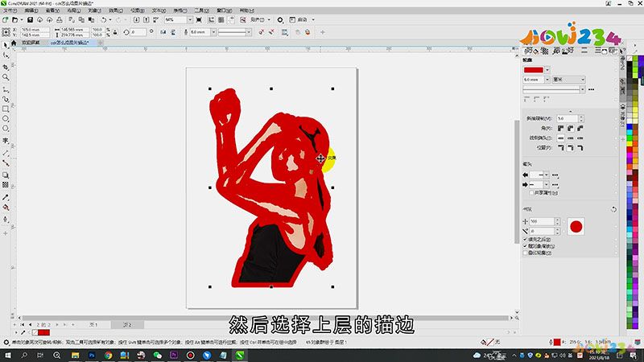Click the Options gear icon in toolbar
Image resolution: width=644 pixels, height=362 pixels.
(280, 19)
